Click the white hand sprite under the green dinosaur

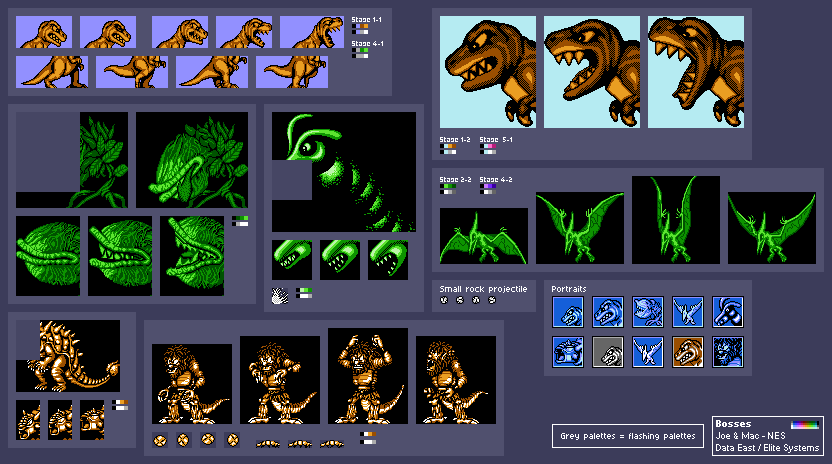tap(279, 295)
